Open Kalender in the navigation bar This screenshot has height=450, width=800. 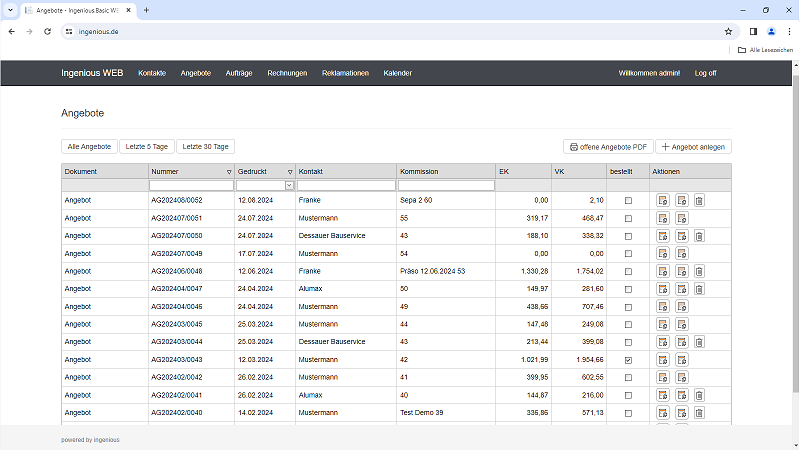click(x=397, y=73)
